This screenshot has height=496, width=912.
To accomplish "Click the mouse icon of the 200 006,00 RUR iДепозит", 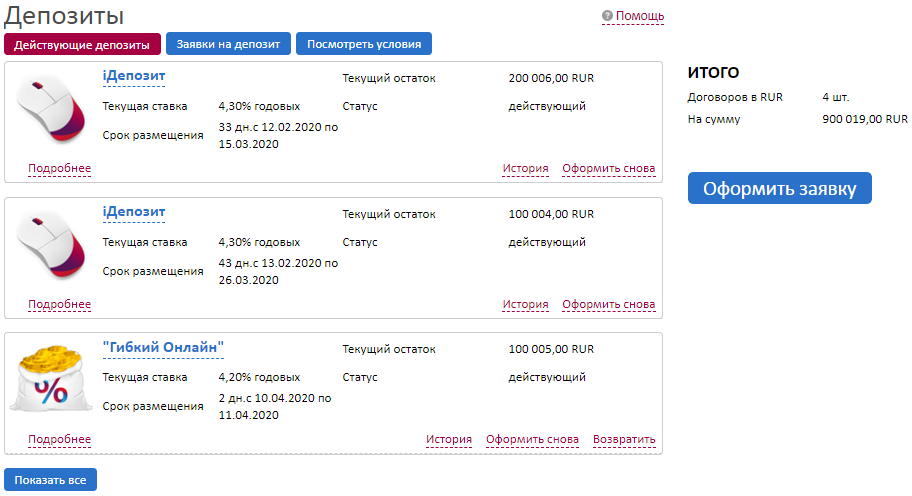I will click(52, 111).
